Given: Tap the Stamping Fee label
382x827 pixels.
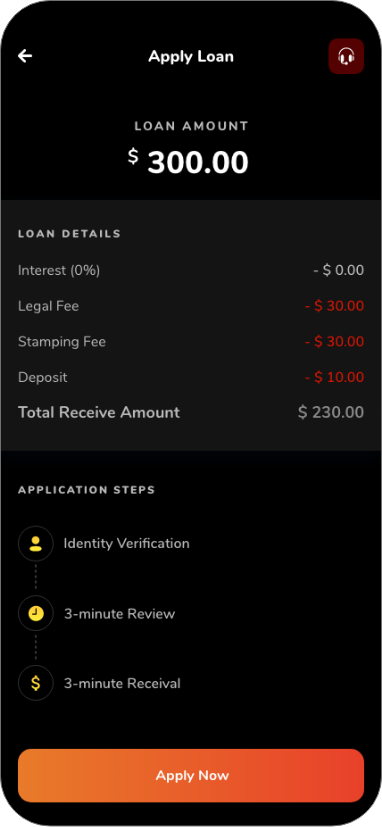Looking at the screenshot, I should 62,342.
